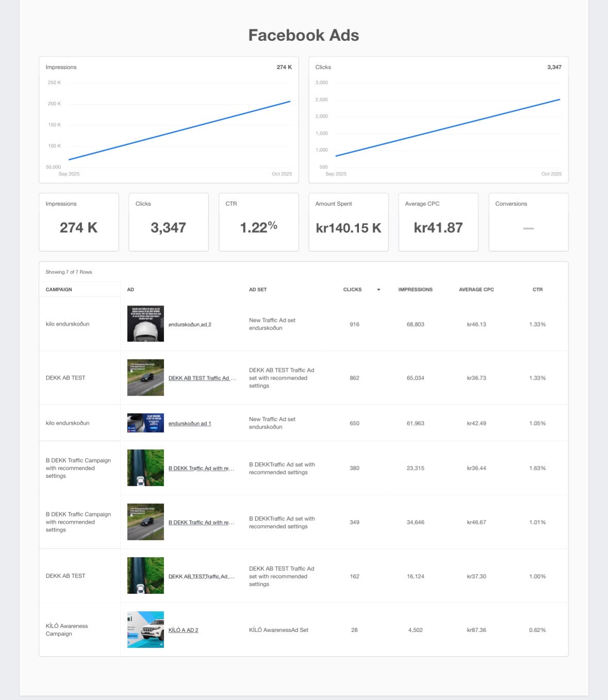Click the Conversions stat card
Image resolution: width=608 pixels, height=700 pixels.
528,222
